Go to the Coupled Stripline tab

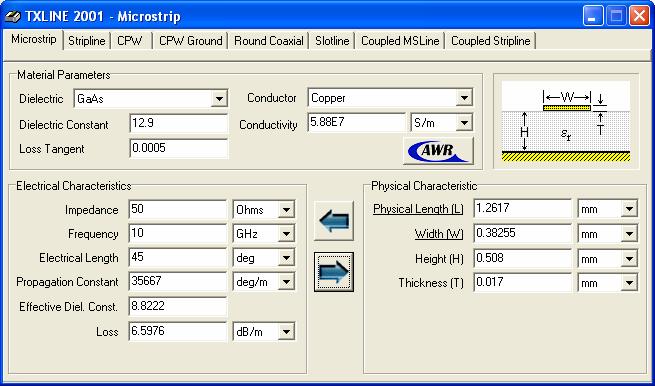[x=490, y=41]
